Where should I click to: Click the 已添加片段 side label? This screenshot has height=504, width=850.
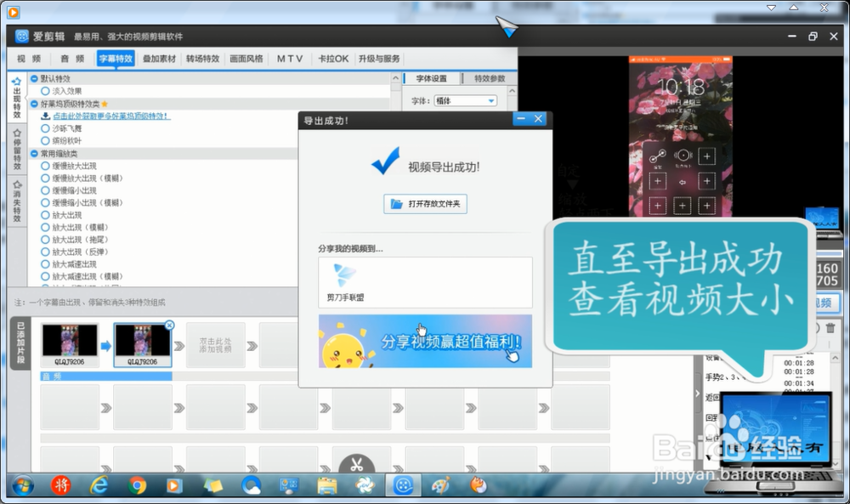(20, 343)
